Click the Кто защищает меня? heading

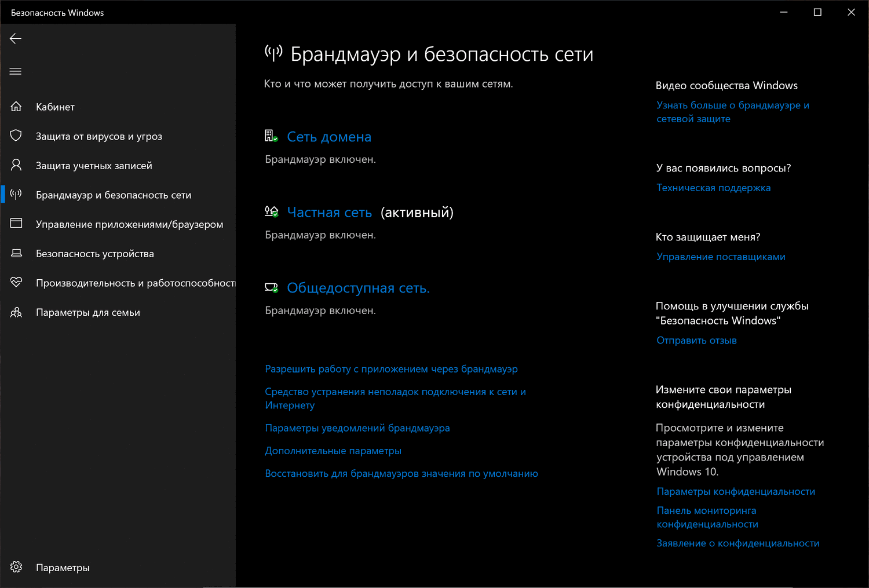click(708, 237)
